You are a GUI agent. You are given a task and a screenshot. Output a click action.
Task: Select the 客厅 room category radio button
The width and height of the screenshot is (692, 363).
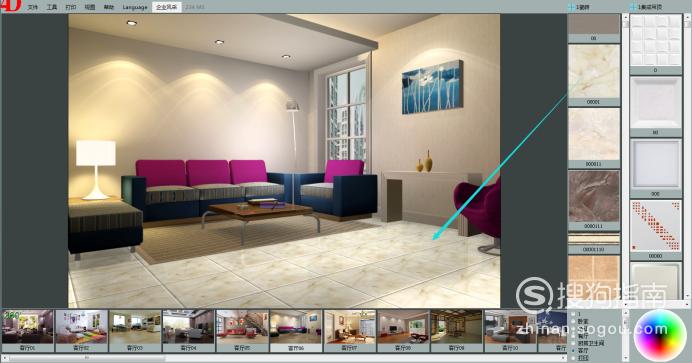click(573, 350)
